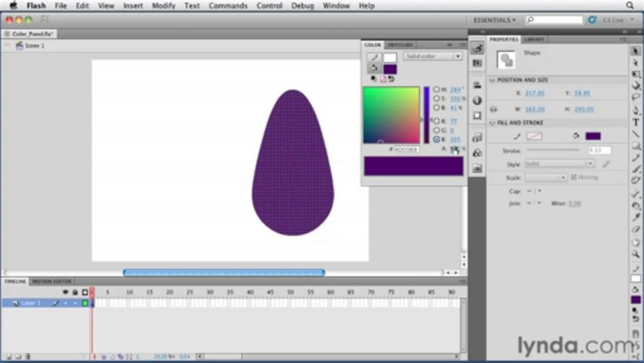644x363 pixels.
Task: Select the Zoom magnifier tool
Action: pos(636,254)
